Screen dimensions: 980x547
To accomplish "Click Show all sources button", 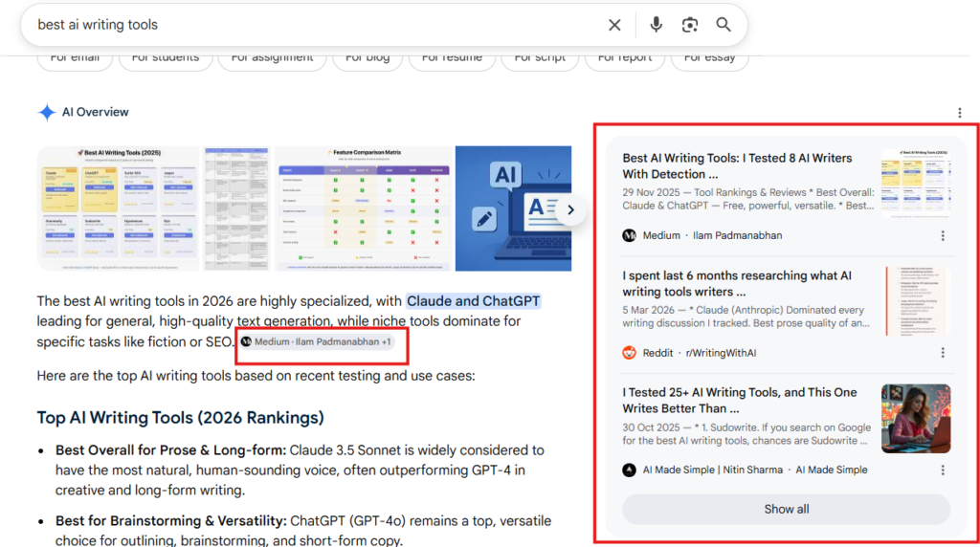I will click(787, 510).
